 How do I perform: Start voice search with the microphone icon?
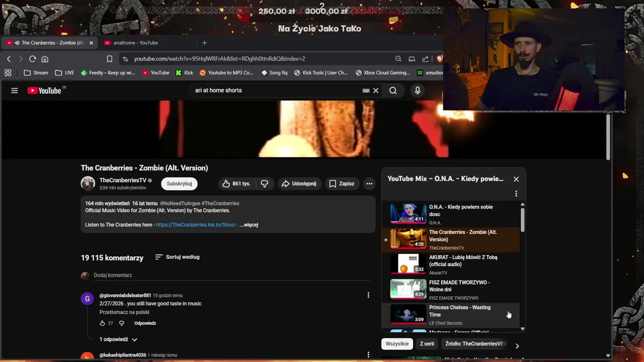pos(417,90)
